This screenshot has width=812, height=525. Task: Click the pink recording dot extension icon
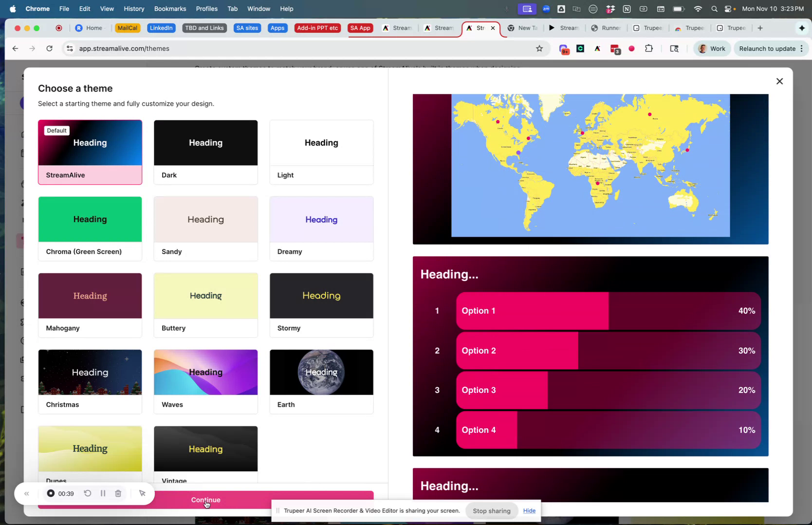pyautogui.click(x=631, y=48)
